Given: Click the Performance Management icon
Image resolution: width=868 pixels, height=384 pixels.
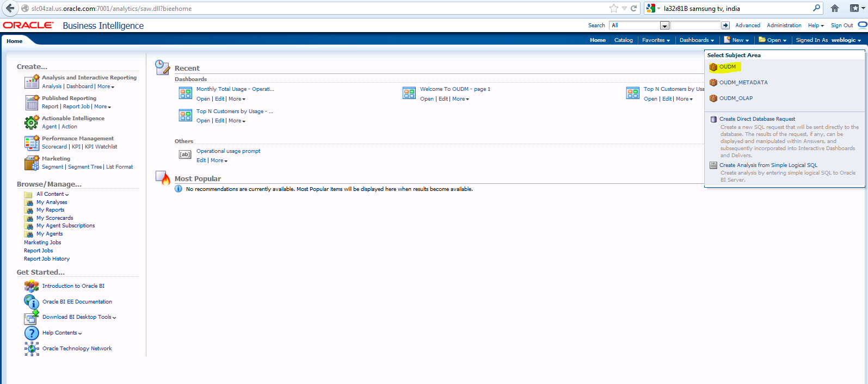Looking at the screenshot, I should click(x=32, y=143).
